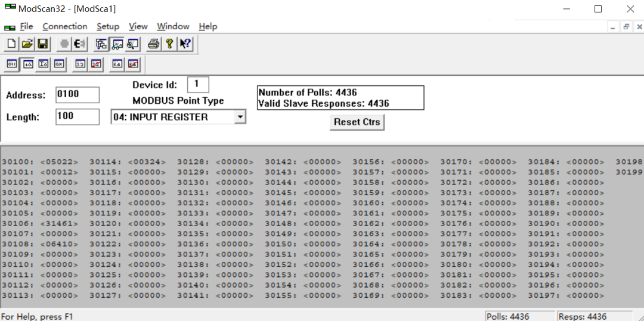The height and width of the screenshot is (321, 644).
Task: Click the Number of Polls: 4436 text
Action: [x=308, y=92]
